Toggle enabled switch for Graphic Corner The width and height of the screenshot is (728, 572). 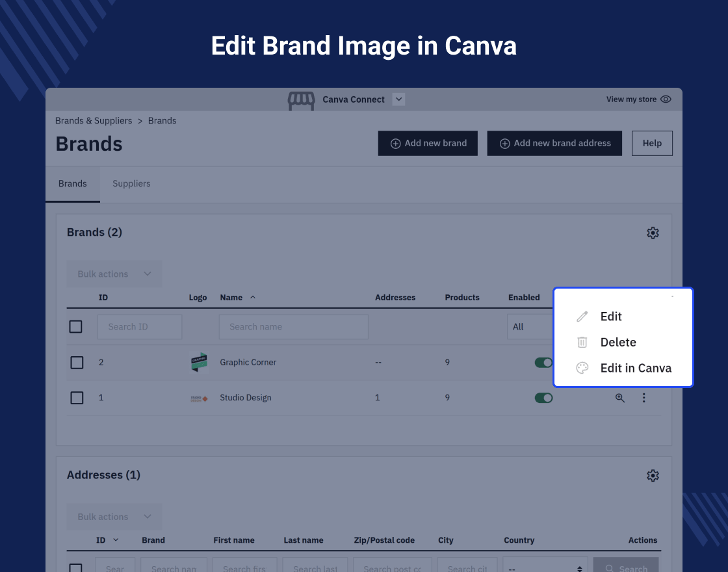coord(543,363)
